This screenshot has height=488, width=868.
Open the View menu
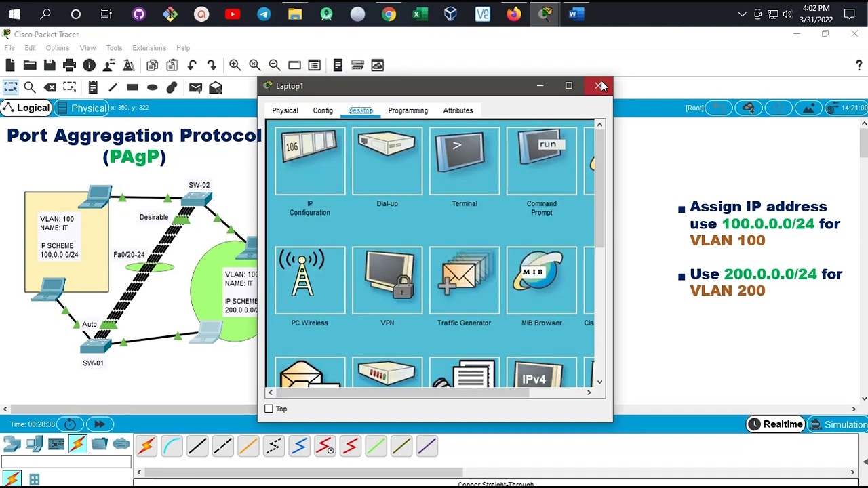tap(87, 48)
